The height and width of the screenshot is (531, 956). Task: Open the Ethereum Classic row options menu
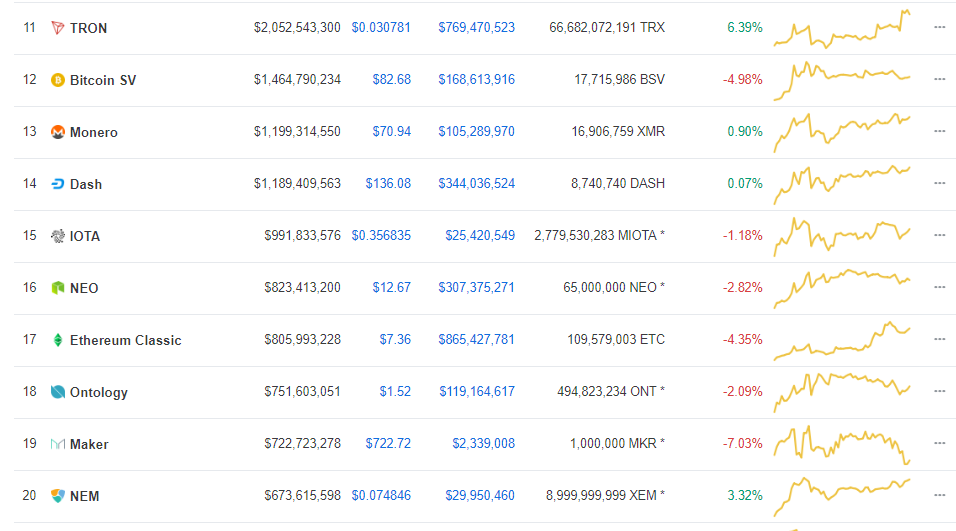[939, 339]
